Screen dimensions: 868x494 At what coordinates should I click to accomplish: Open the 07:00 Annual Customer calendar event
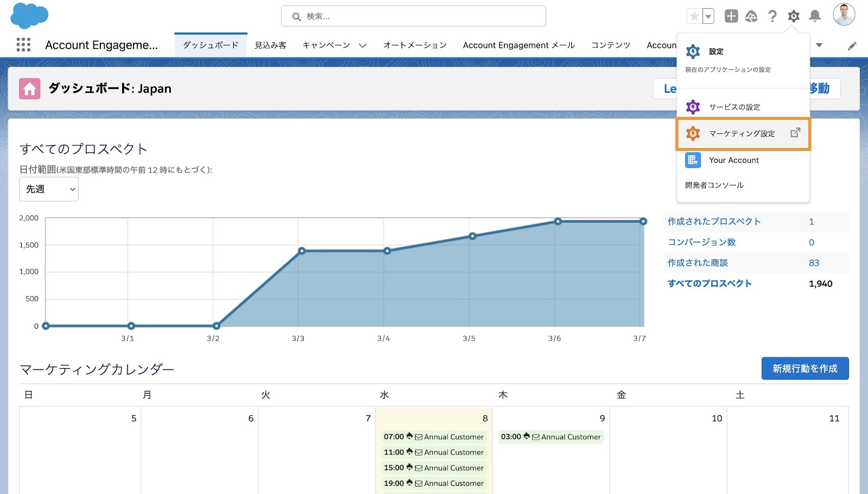[x=433, y=437]
